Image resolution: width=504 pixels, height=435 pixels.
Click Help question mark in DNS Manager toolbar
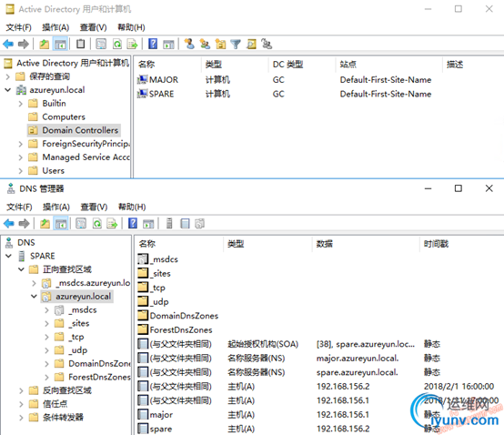click(x=133, y=224)
